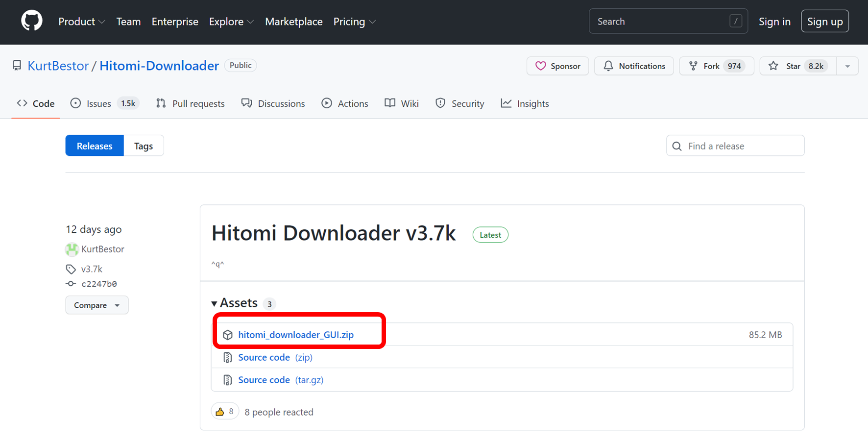Open the Compare dropdown
The image size is (868, 445).
(97, 305)
